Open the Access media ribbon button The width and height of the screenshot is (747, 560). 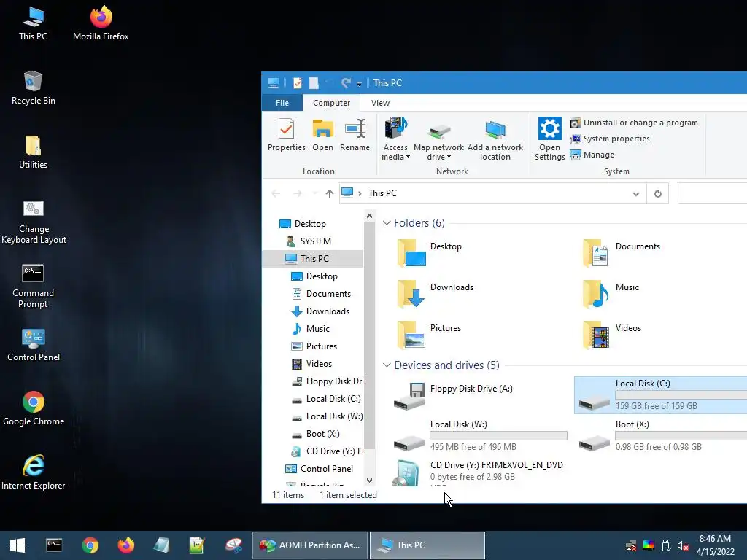tap(395, 139)
